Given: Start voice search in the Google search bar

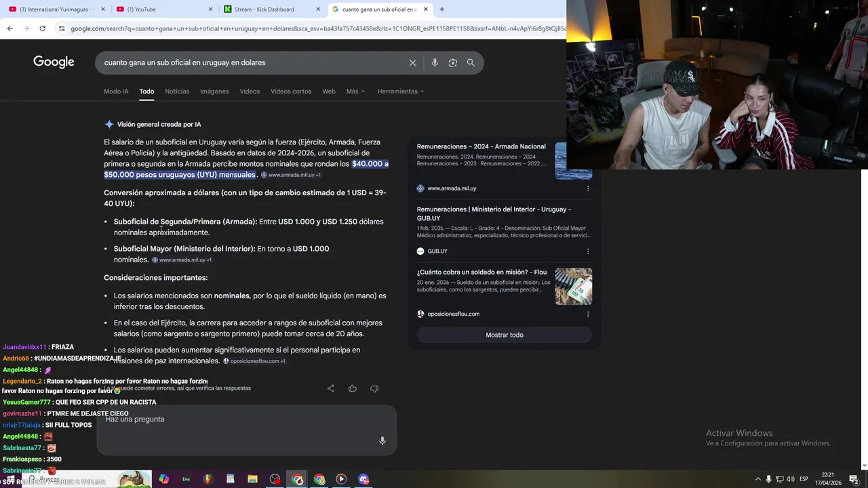Looking at the screenshot, I should [435, 62].
